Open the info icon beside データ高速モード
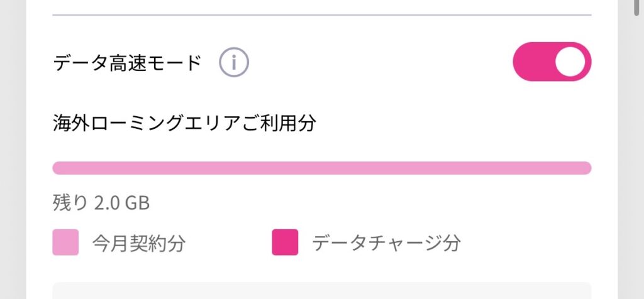The height and width of the screenshot is (299, 644). click(x=234, y=62)
